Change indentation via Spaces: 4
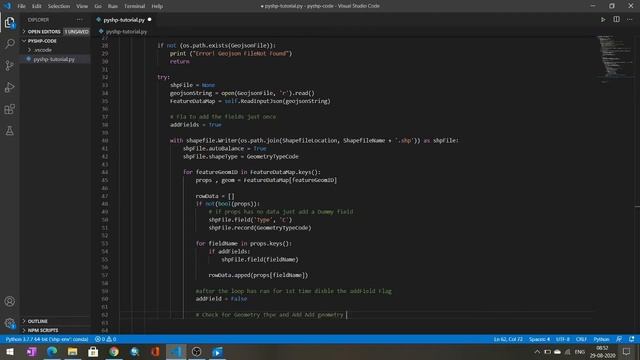This screenshot has width=640, height=360. tap(539, 339)
